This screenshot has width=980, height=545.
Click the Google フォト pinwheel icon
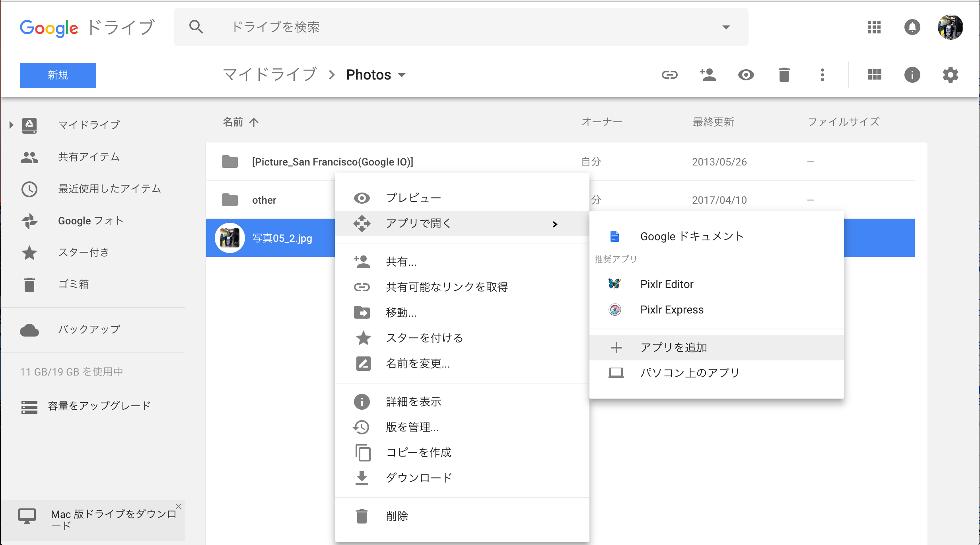tap(29, 221)
